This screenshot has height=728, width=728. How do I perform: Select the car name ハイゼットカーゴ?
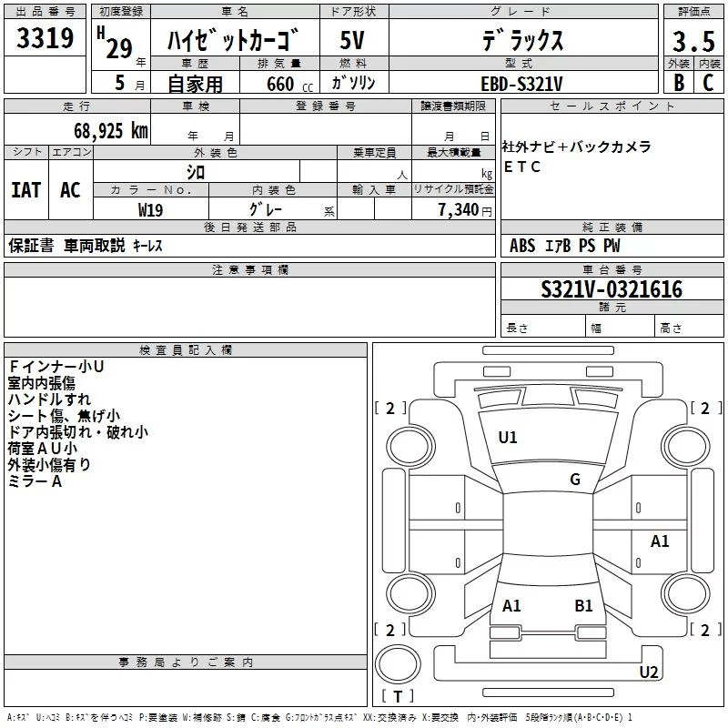tap(233, 40)
